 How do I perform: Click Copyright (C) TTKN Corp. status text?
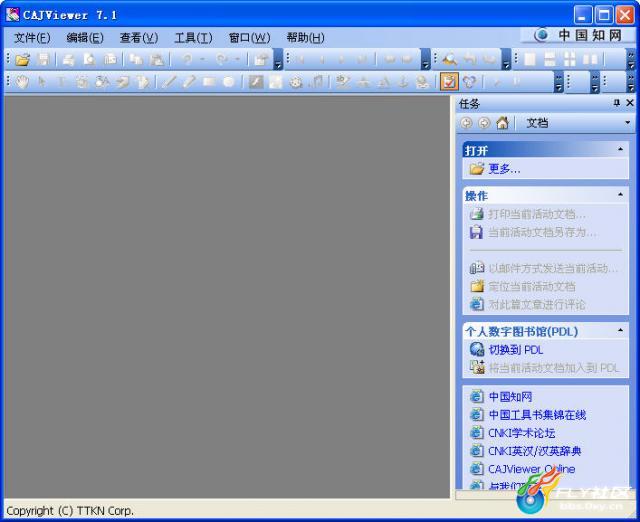tap(70, 511)
